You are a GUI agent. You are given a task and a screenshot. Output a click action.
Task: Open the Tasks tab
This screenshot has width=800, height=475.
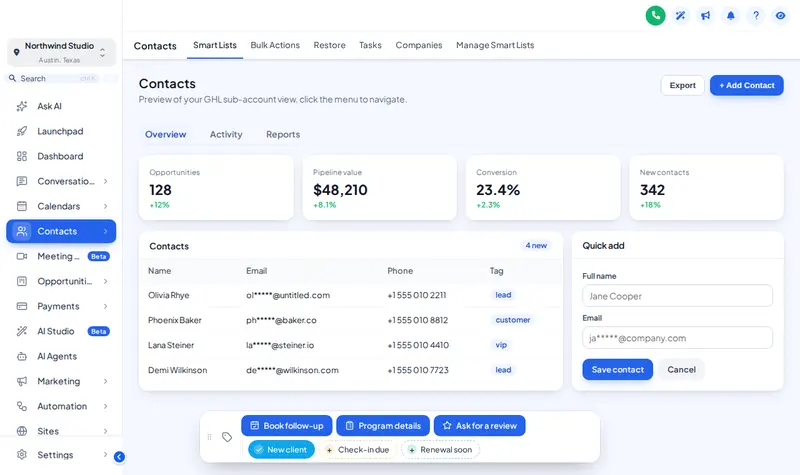(x=370, y=45)
